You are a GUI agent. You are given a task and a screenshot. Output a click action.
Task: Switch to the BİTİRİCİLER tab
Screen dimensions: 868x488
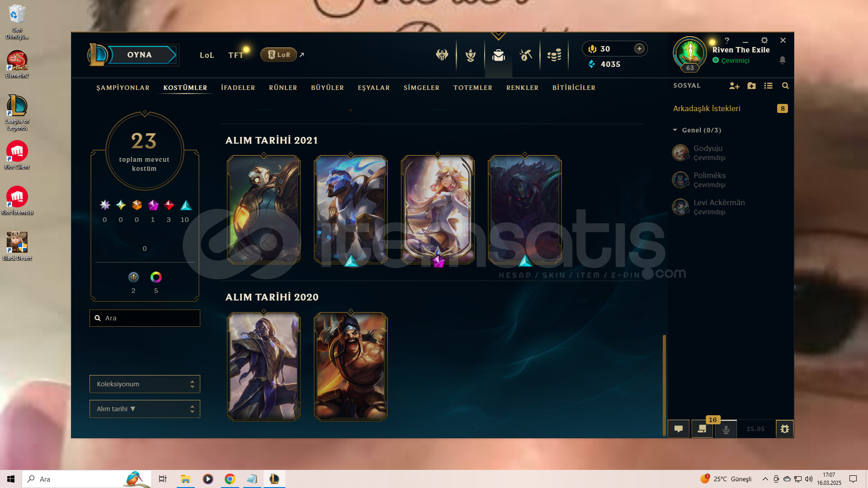tap(574, 88)
